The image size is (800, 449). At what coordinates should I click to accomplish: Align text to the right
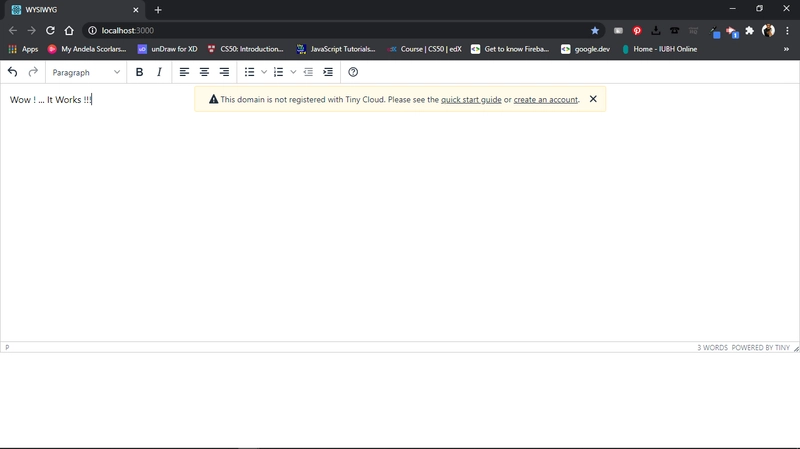coord(224,72)
